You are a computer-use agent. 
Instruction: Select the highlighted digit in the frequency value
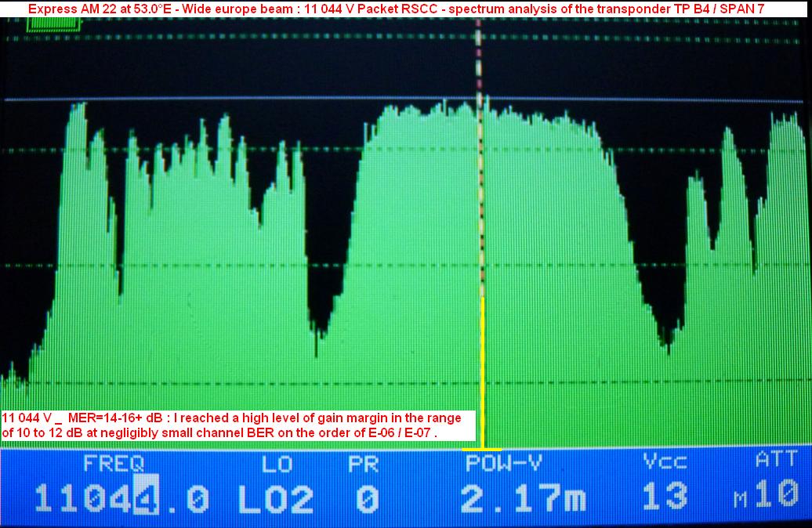(x=147, y=498)
